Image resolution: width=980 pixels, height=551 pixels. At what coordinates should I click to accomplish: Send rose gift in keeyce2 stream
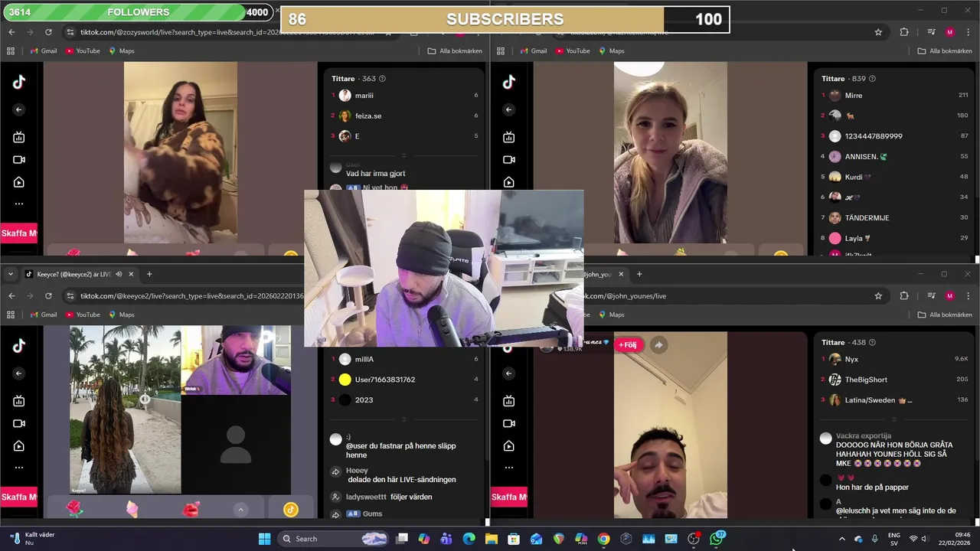(x=74, y=509)
